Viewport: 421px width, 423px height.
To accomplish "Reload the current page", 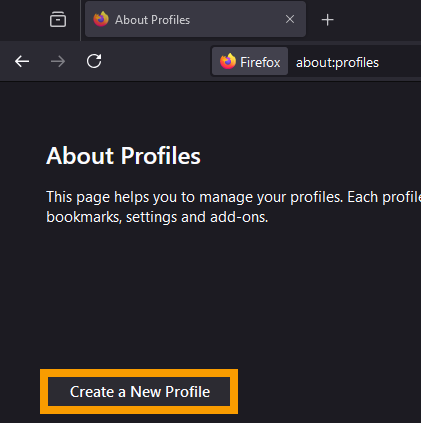I will [x=94, y=61].
